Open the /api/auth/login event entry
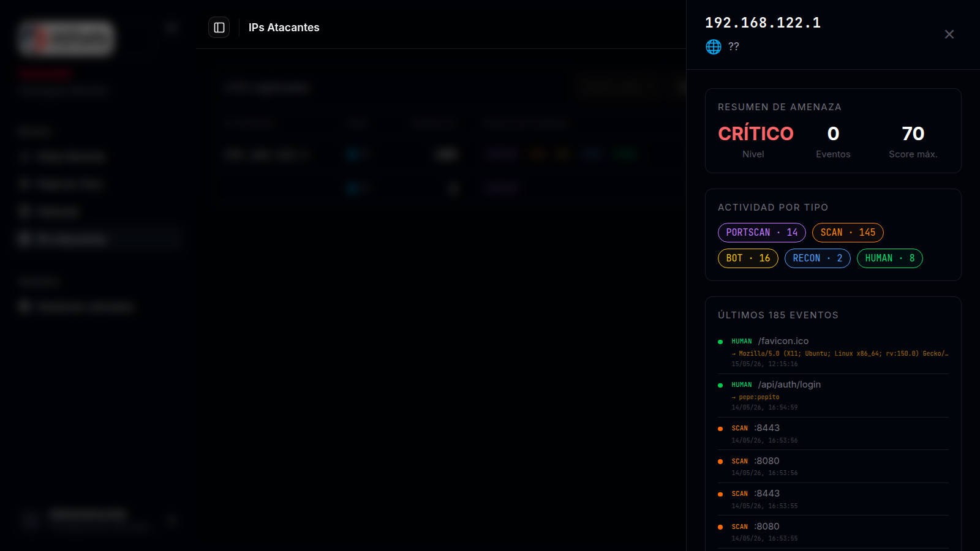980x551 pixels. tap(833, 395)
